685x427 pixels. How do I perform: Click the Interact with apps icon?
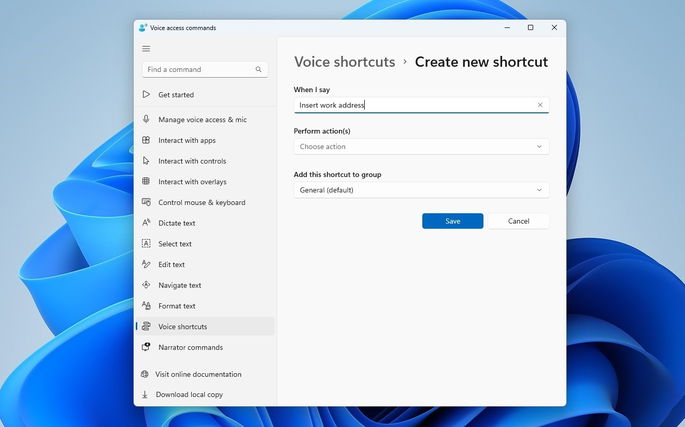tap(146, 140)
